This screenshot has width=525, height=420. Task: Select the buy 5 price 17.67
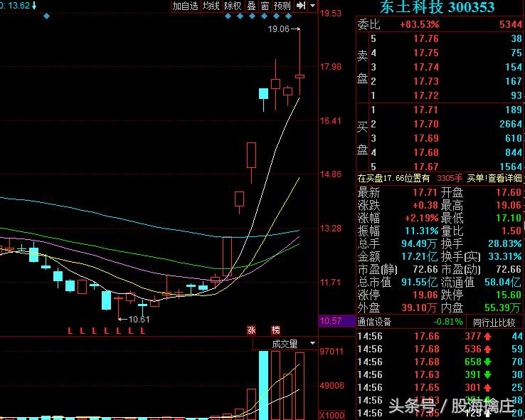426,167
